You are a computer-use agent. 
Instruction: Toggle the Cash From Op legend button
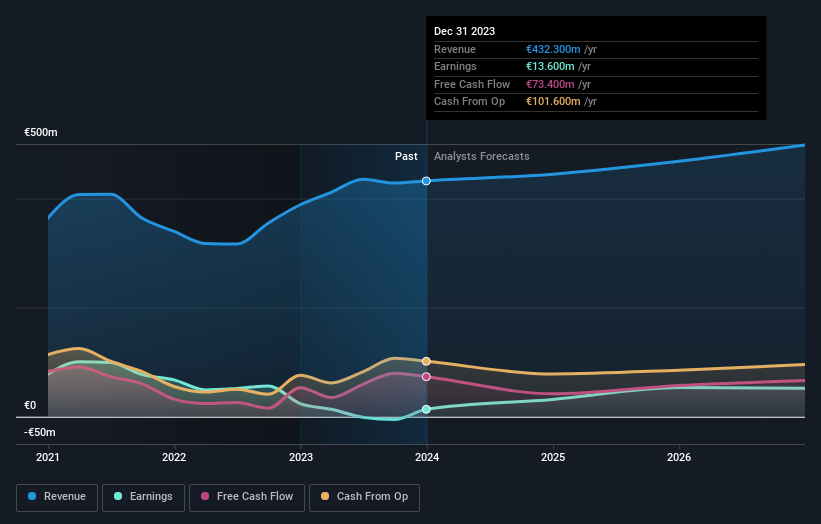coord(364,497)
